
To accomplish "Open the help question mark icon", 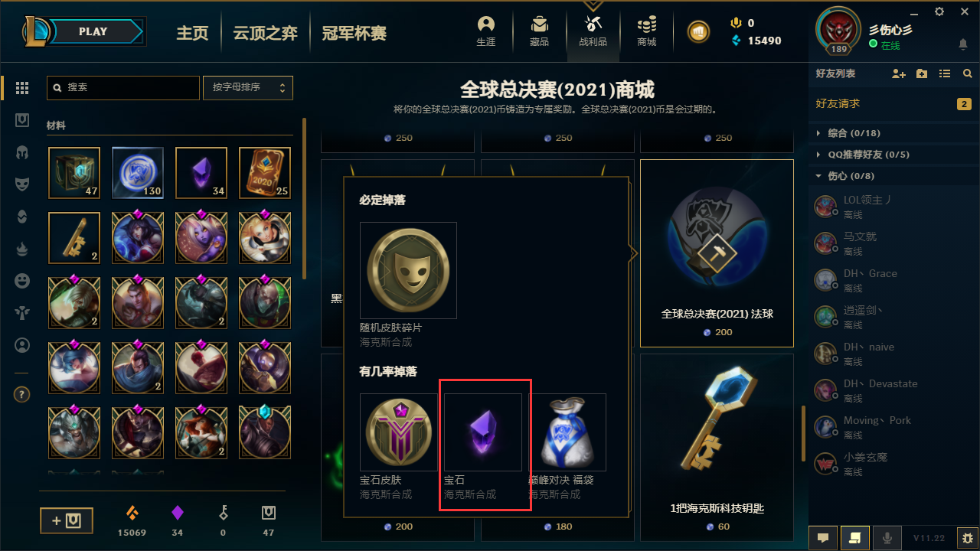I will point(22,395).
